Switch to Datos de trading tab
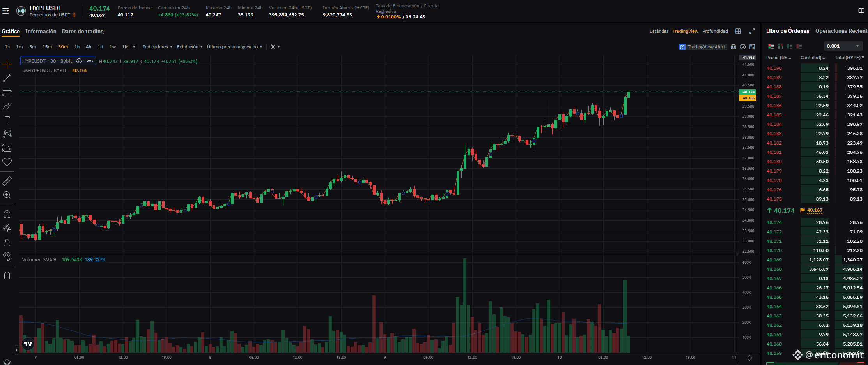 coord(83,31)
